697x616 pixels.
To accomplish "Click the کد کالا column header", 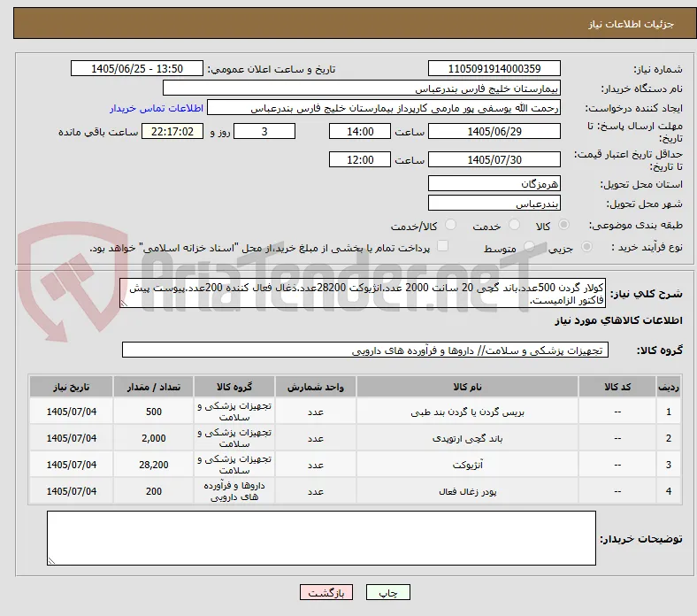I will tap(617, 387).
